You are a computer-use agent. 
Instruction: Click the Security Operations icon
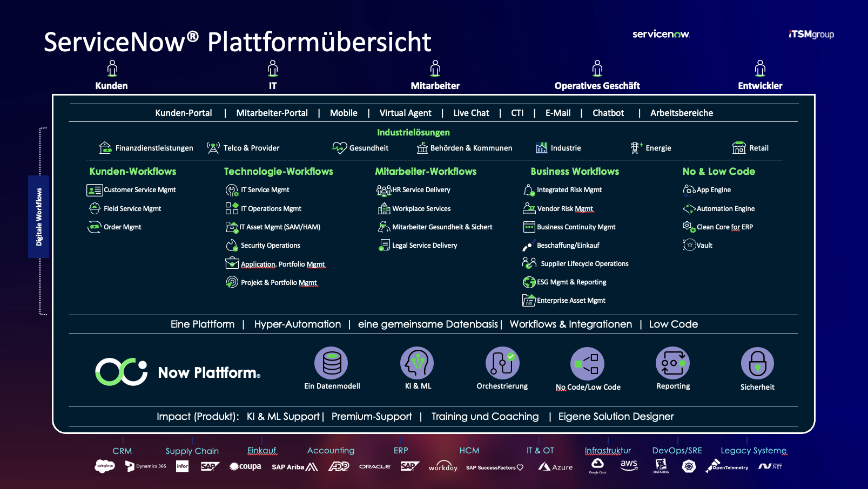[x=232, y=245]
